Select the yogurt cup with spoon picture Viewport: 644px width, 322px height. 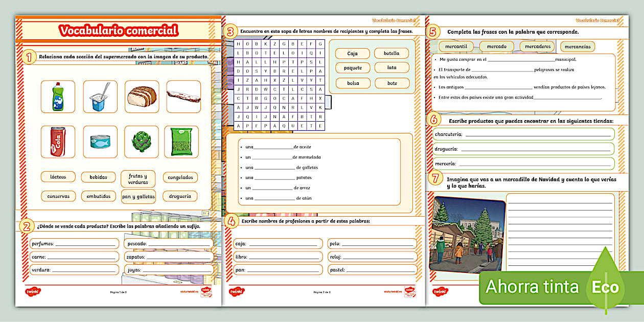pyautogui.click(x=100, y=97)
